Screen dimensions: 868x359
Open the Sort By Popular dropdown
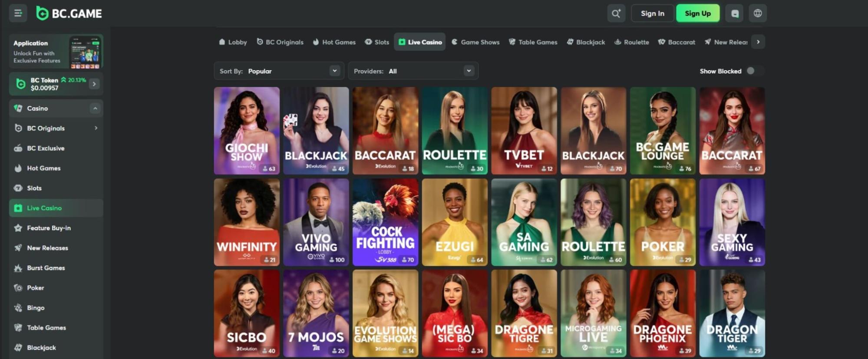click(x=279, y=71)
